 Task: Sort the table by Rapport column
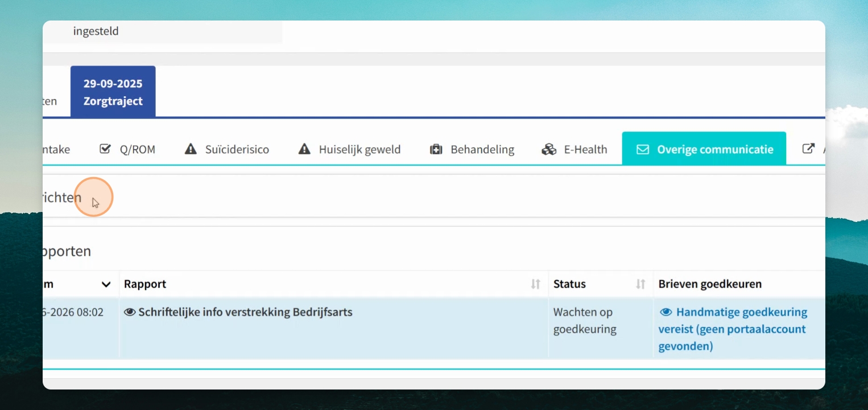pos(535,284)
